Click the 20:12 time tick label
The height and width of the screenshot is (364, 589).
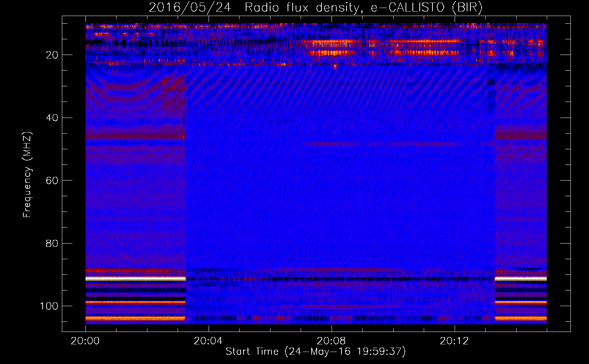(454, 341)
